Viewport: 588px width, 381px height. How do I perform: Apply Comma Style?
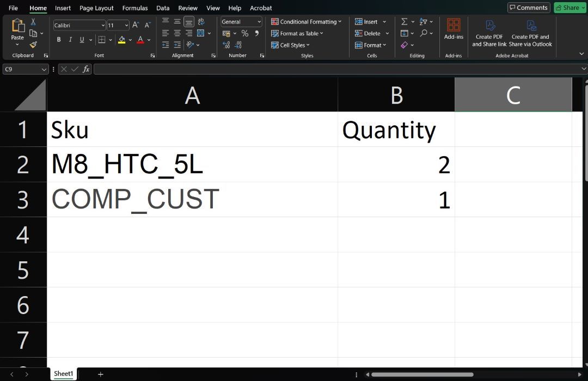[256, 33]
